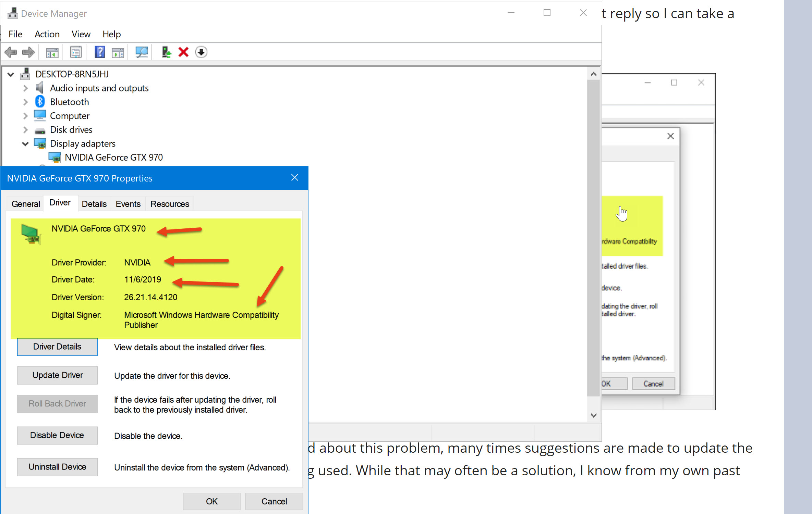Click the Disable Device button
Image resolution: width=812 pixels, height=514 pixels.
click(57, 435)
